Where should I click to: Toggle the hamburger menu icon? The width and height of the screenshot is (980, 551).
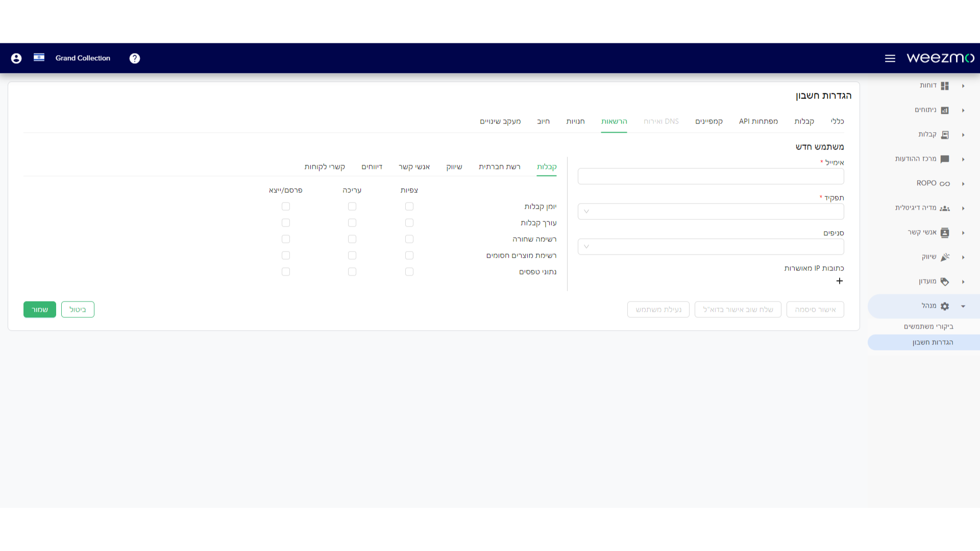(890, 58)
